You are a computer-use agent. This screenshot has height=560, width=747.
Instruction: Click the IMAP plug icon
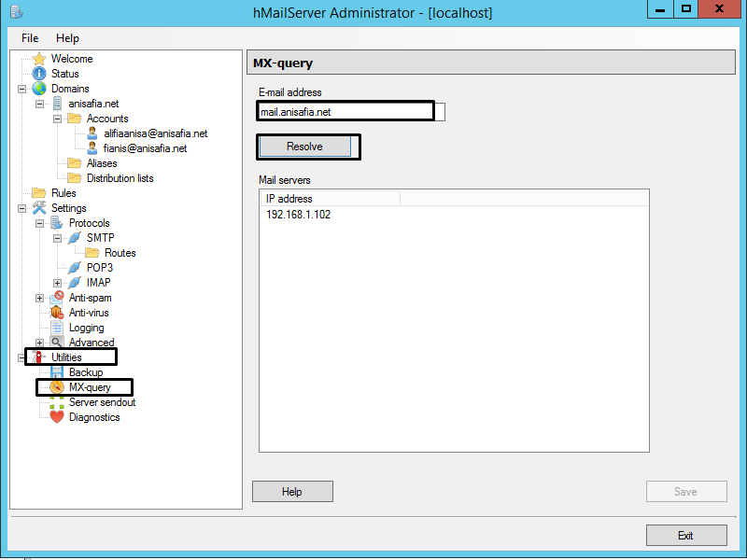pos(75,283)
